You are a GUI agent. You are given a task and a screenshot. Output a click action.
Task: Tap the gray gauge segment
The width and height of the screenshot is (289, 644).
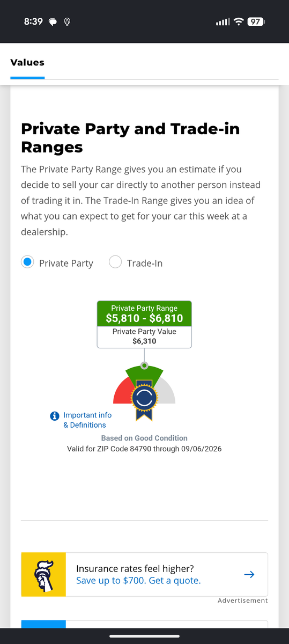click(166, 392)
